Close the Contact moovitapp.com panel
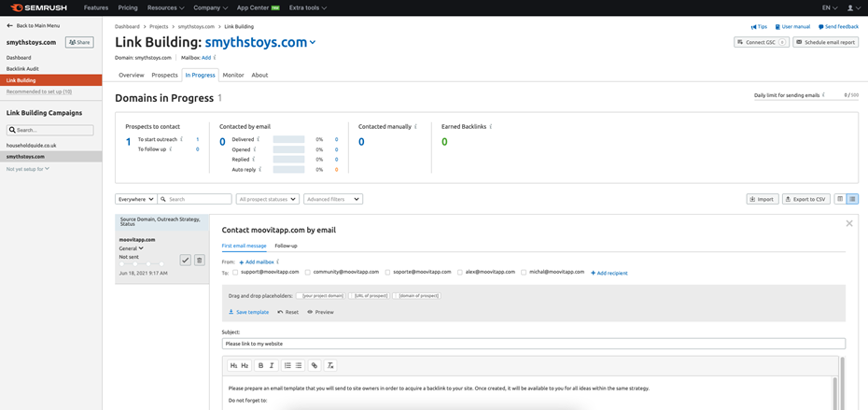Screen dimensions: 868x410 click(849, 223)
